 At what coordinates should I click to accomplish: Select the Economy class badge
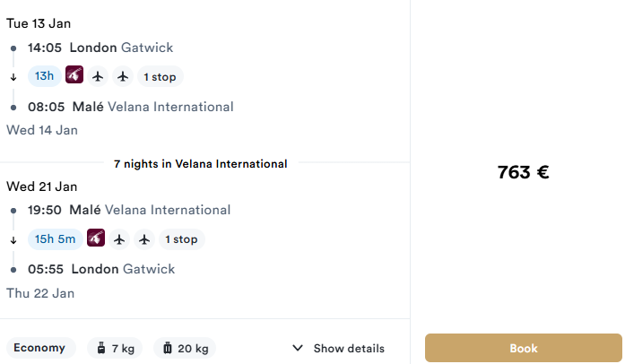click(x=40, y=348)
